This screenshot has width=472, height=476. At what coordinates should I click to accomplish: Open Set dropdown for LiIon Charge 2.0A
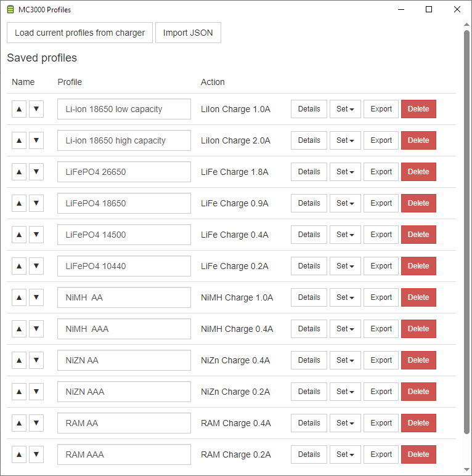click(x=345, y=140)
